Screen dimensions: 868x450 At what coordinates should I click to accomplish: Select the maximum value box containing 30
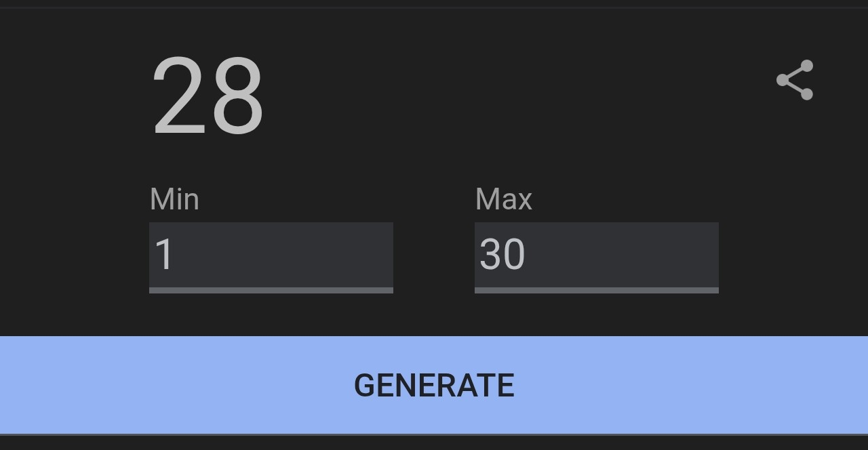596,255
